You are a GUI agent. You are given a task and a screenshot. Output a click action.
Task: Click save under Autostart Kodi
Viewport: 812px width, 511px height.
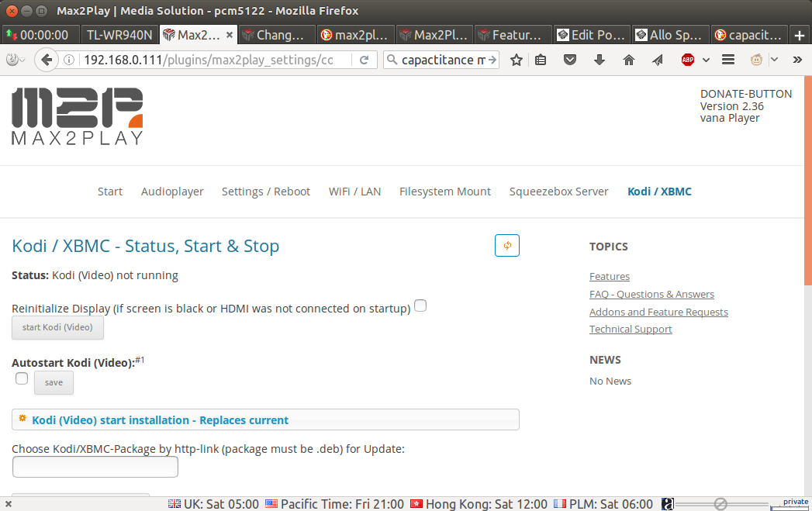(x=54, y=382)
